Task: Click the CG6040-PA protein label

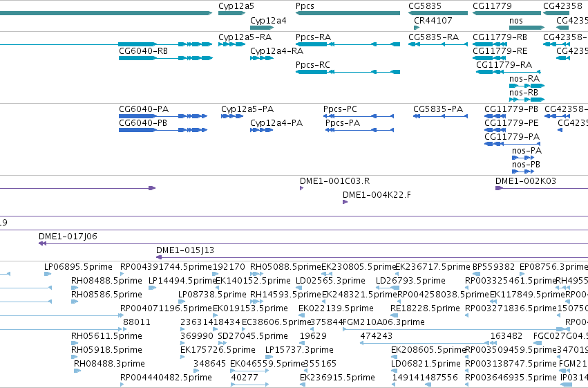Action: click(144, 109)
